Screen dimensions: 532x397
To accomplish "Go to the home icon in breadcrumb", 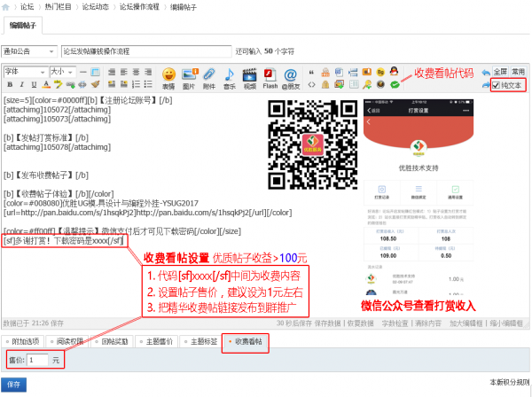I will tap(7, 6).
